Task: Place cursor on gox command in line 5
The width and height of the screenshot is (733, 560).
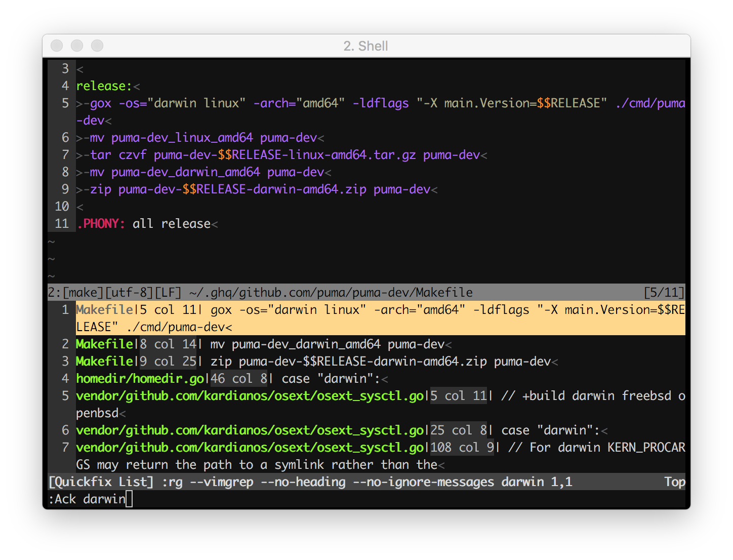Action: (101, 103)
